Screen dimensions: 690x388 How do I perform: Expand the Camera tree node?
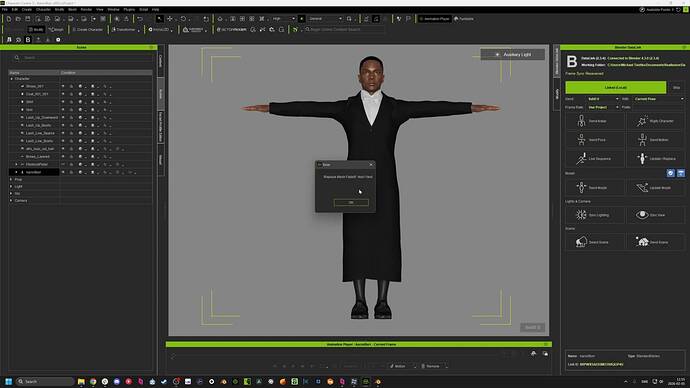point(11,201)
